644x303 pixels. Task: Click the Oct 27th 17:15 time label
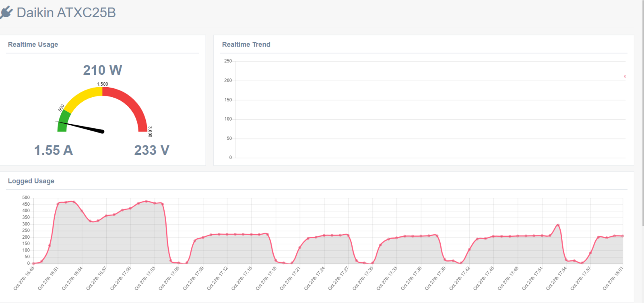[242, 278]
